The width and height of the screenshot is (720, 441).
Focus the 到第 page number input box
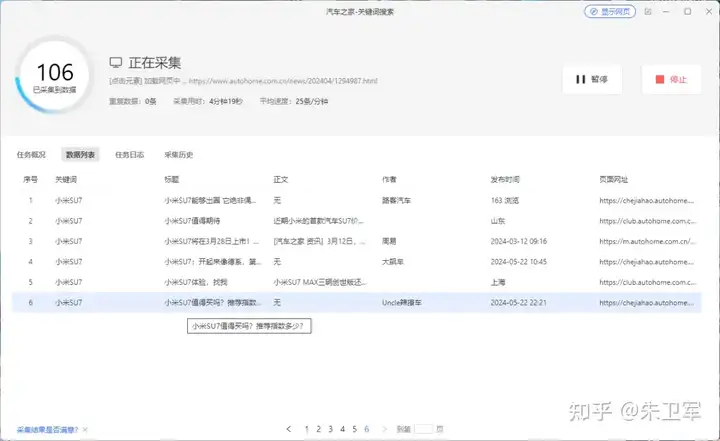point(423,429)
